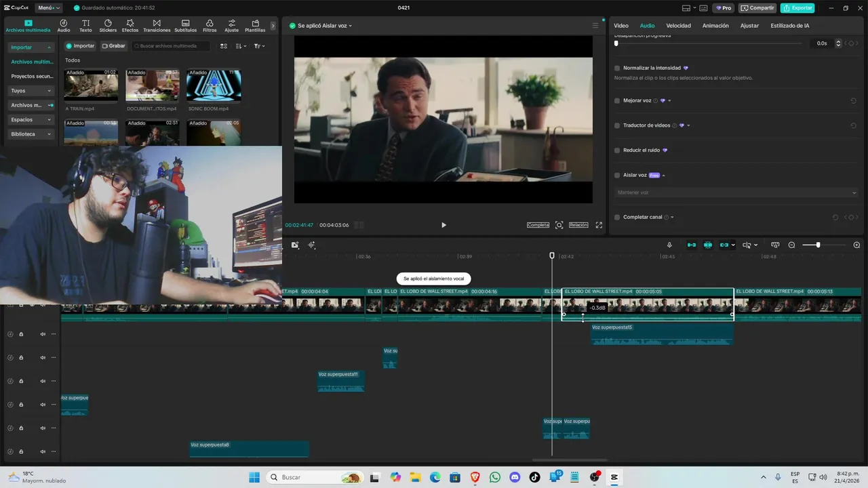Screen dimensions: 868x488
Task: Focus the Buscar archivos multimedia search field
Action: pos(171,46)
